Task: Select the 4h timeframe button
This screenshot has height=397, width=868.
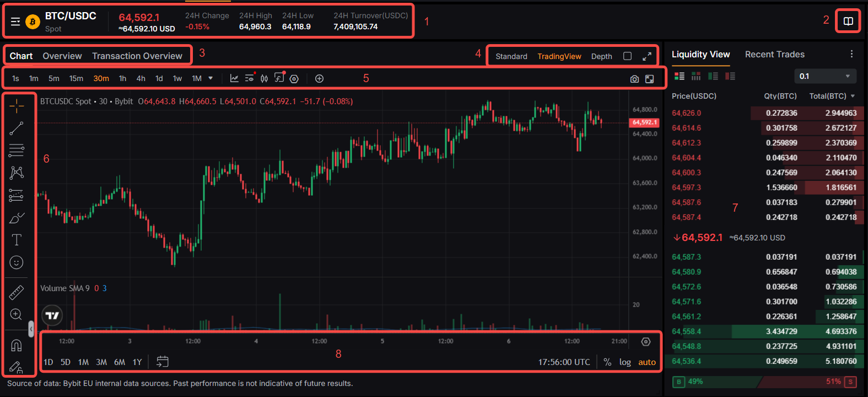Action: [x=141, y=78]
